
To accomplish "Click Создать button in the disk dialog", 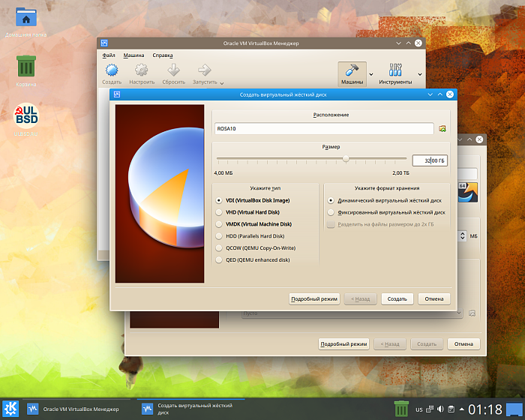I will 397,298.
